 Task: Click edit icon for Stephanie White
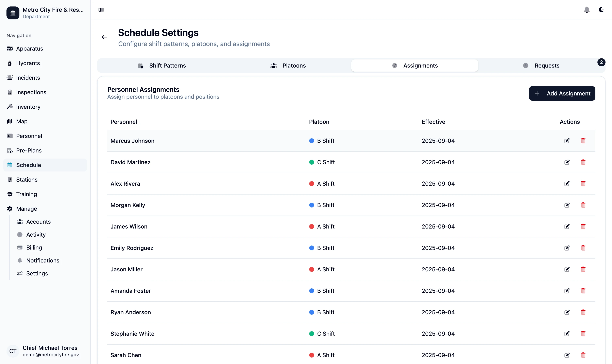(x=567, y=334)
